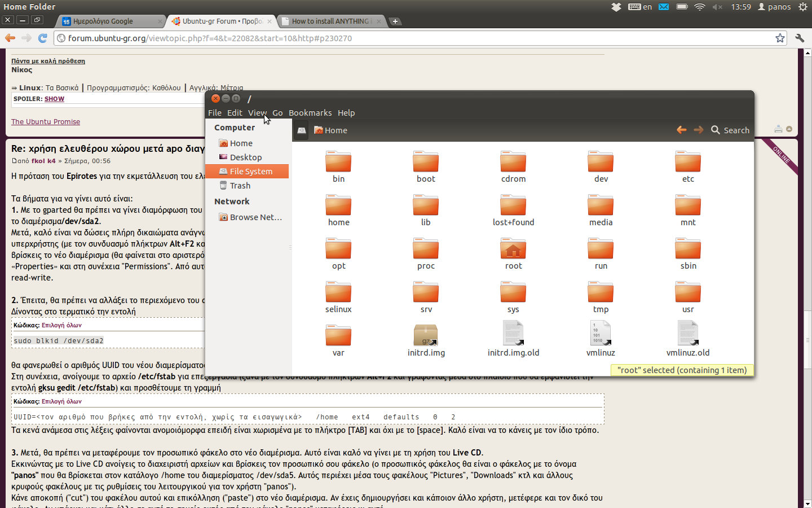Click the vmlinuz binary file icon
Screen dimensions: 812x508
click(601, 334)
